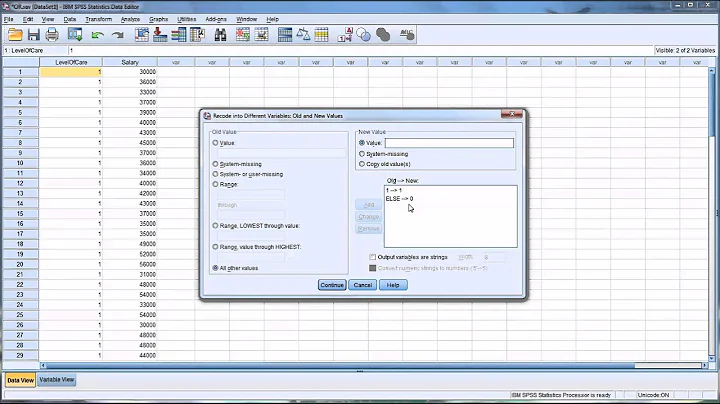
Task: Use variable sets circles icon
Action: 363,35
